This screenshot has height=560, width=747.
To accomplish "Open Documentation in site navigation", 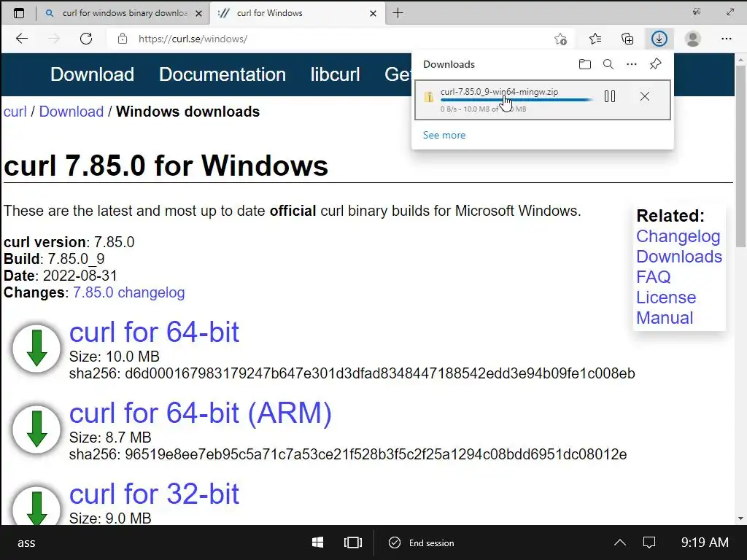I will [222, 74].
